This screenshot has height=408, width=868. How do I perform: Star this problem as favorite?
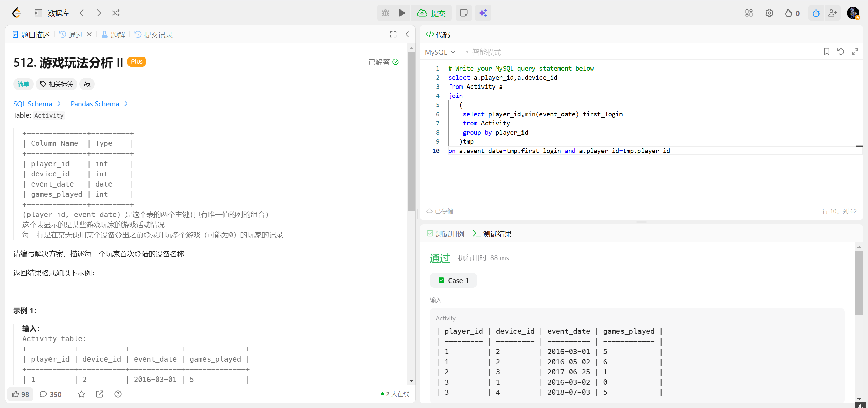click(81, 394)
